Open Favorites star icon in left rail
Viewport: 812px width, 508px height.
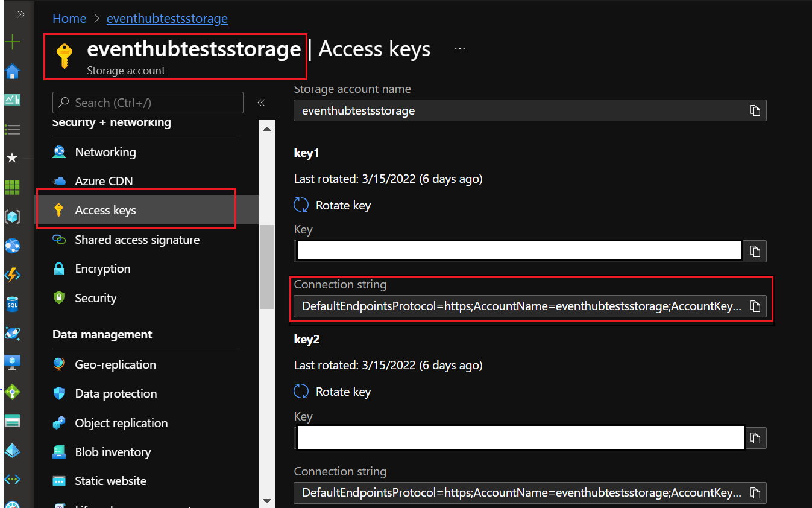click(x=12, y=158)
